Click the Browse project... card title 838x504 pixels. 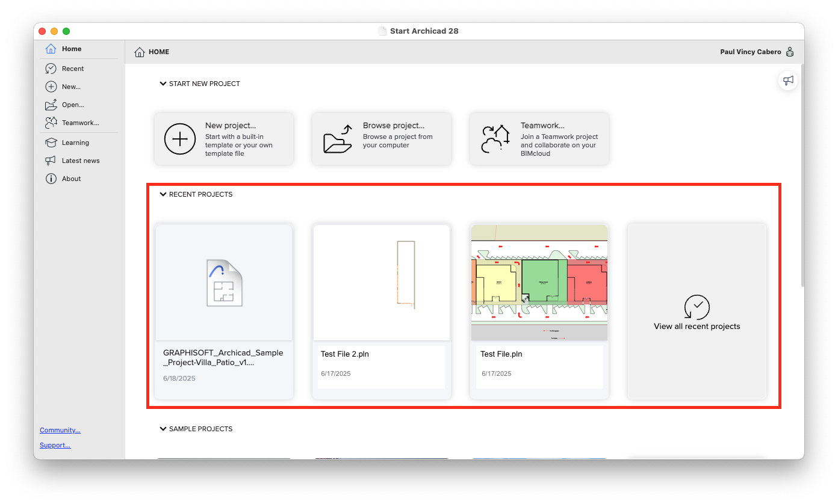click(x=394, y=126)
